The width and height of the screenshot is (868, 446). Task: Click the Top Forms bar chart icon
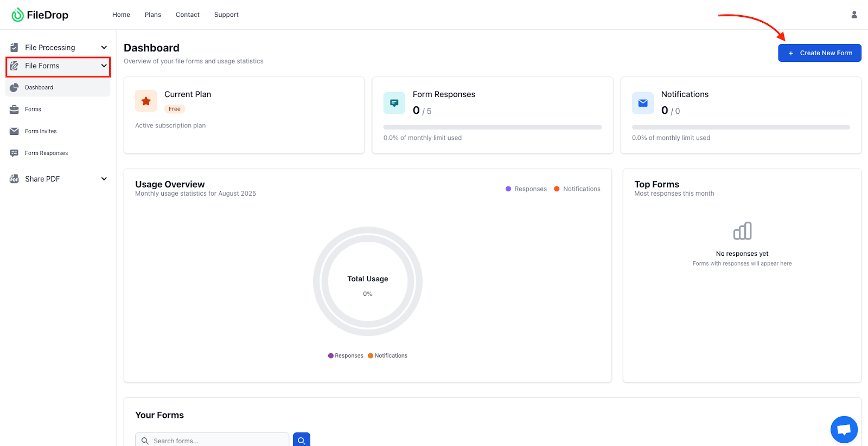tap(742, 231)
